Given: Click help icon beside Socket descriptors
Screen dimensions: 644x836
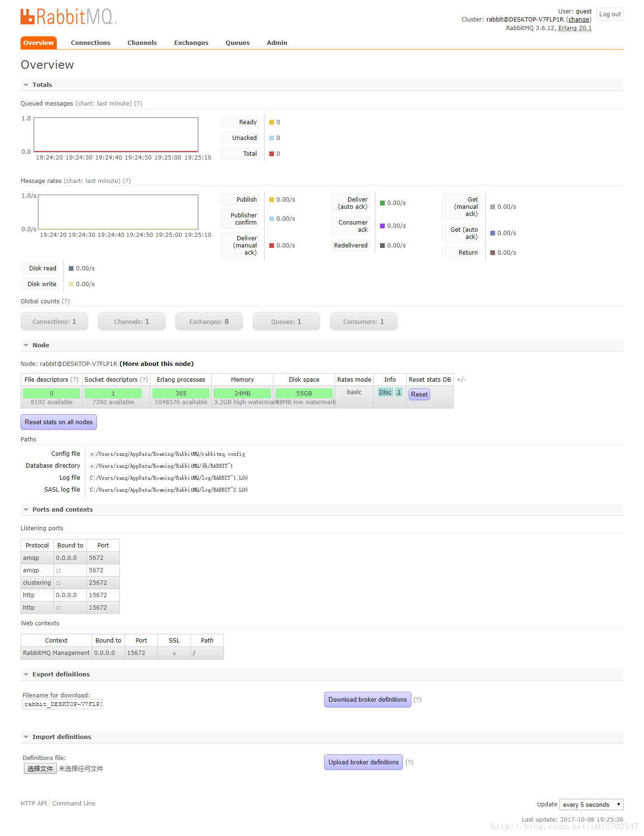Looking at the screenshot, I should 144,380.
